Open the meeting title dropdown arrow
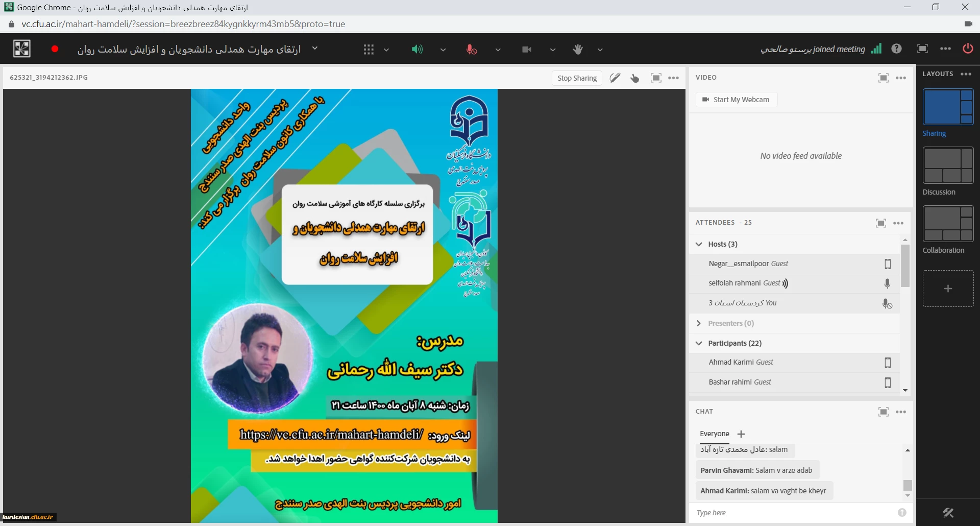Screen dimensions: 980x526 pyautogui.click(x=315, y=49)
